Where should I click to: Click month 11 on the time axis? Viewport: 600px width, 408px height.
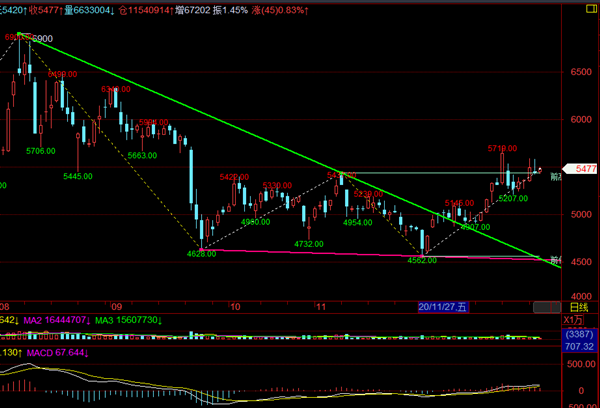(x=321, y=307)
